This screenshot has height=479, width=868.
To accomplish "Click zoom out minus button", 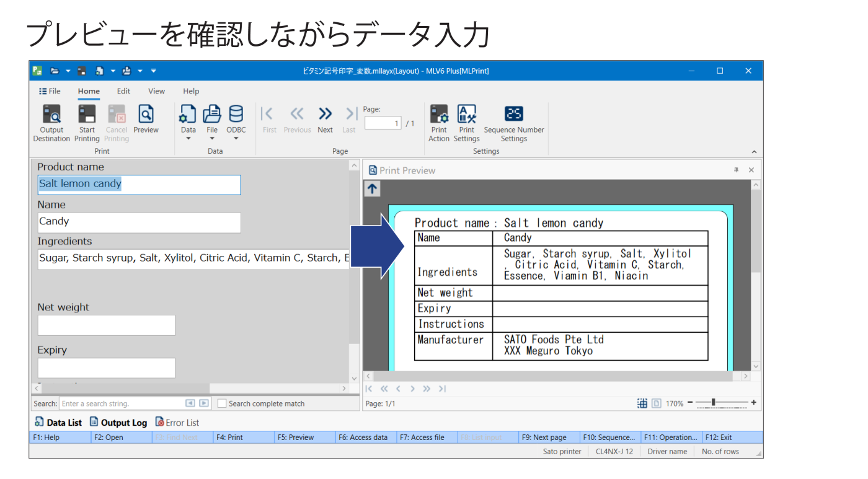I will (x=690, y=403).
